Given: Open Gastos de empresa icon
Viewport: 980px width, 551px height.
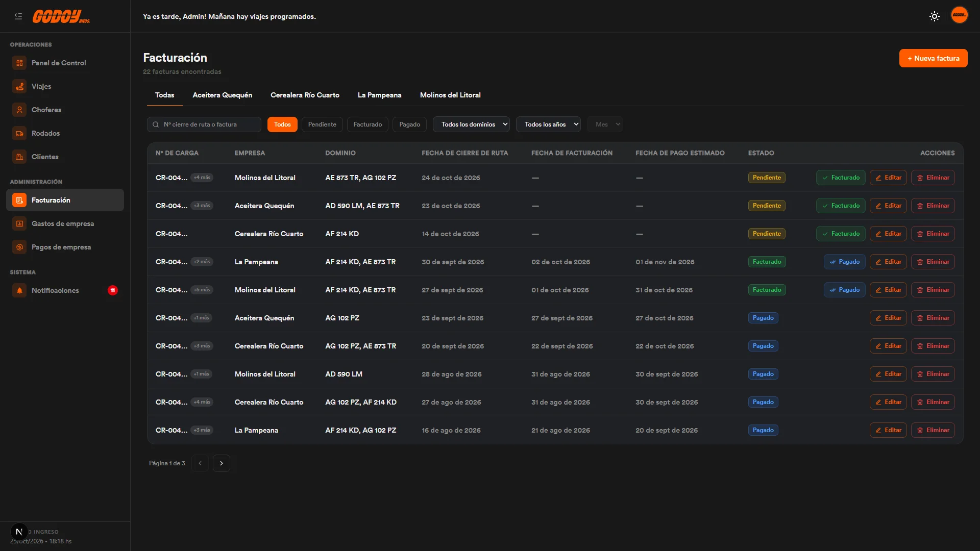Looking at the screenshot, I should [x=19, y=223].
